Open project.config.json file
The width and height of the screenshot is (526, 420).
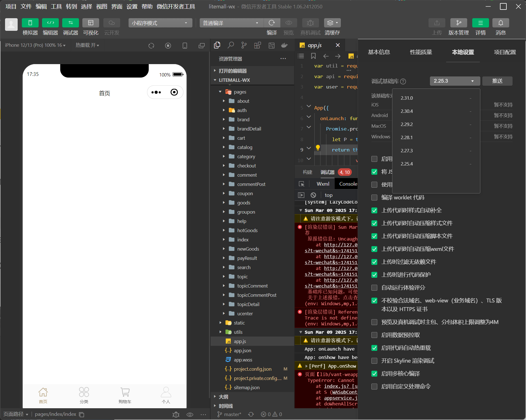point(252,369)
